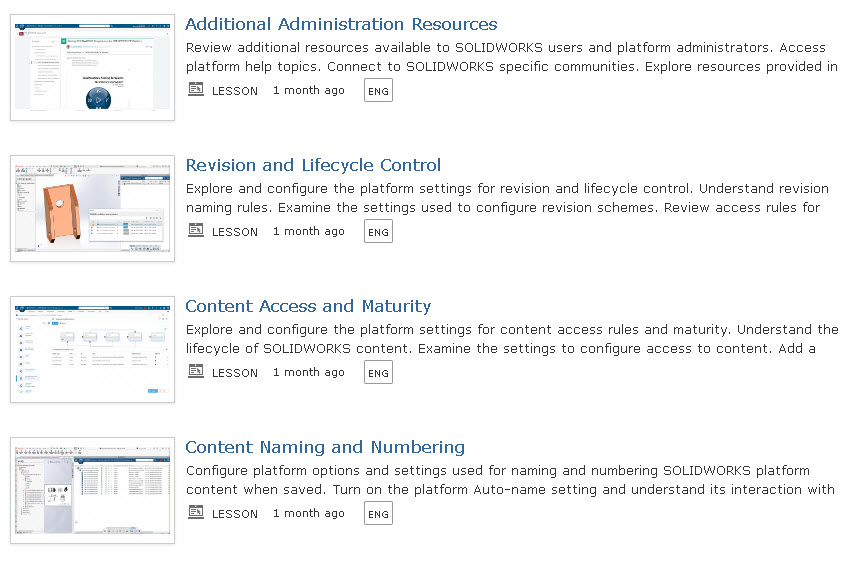Click lesson icon under Content Naming and Numbering
The image size is (861, 561).
point(196,513)
